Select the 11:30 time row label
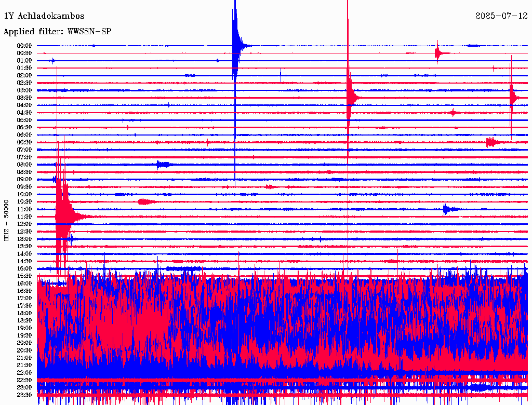Screen dimensions: 532x405 [x=24, y=217]
